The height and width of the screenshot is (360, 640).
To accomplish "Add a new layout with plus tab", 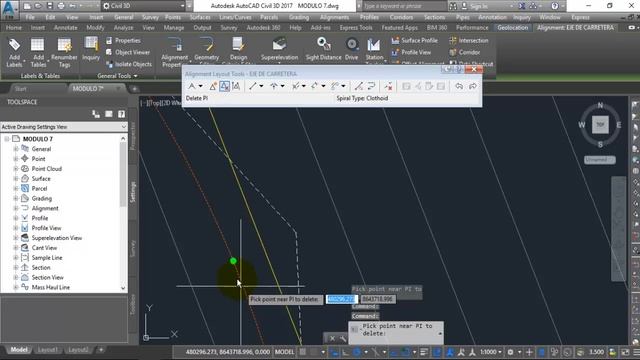I will 101,350.
